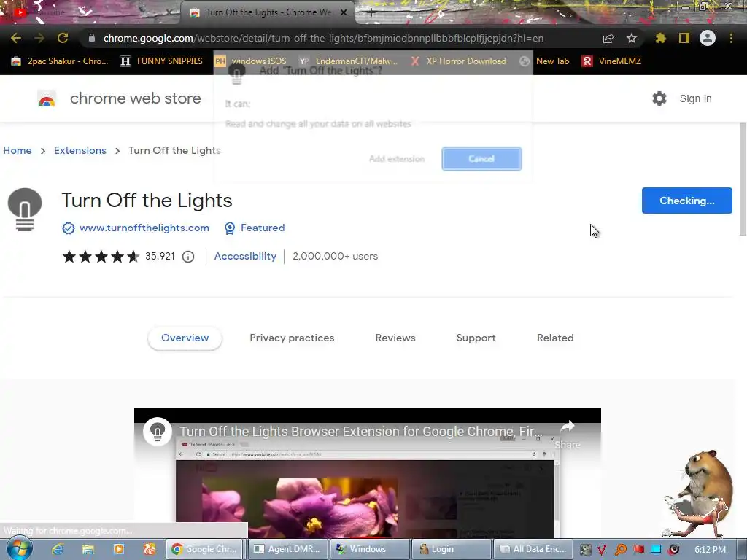Open the EndermanCH/Malw... bookmark
The image size is (747, 560).
(348, 61)
